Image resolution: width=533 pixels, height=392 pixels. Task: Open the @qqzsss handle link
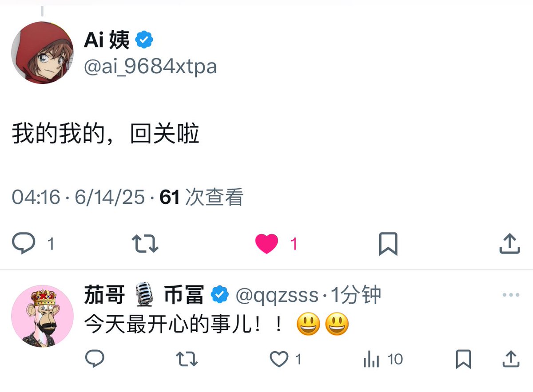[x=277, y=295]
